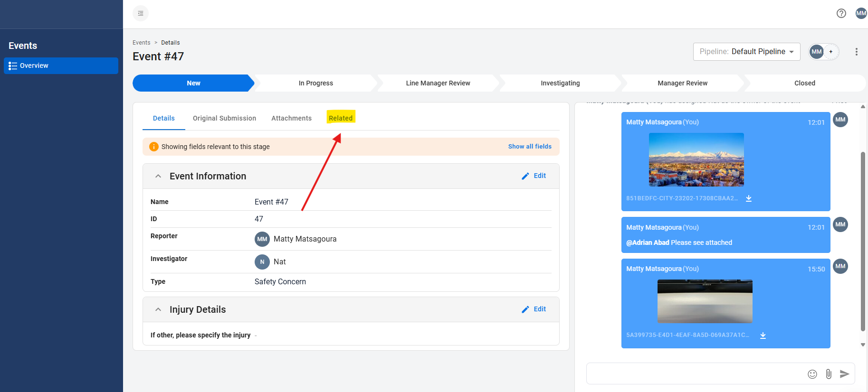Move event to In Progress stage
Image resolution: width=868 pixels, height=392 pixels.
(x=316, y=83)
